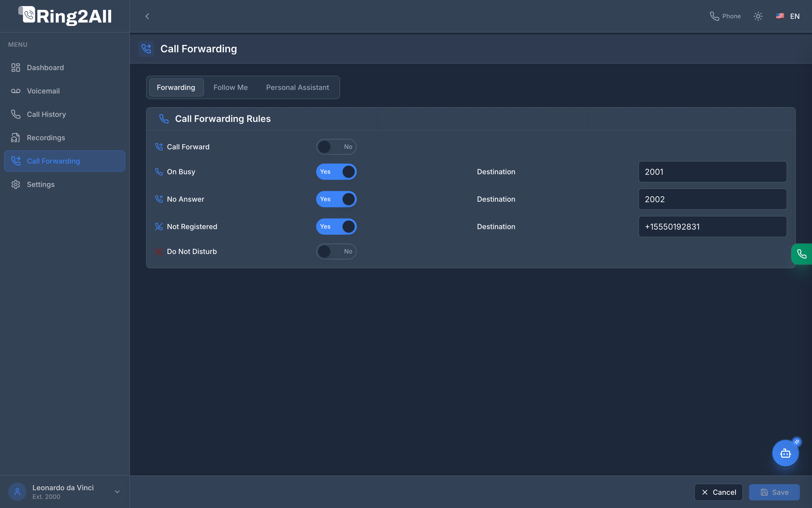
Task: Expand the Leonardo da Vinci user menu chevron
Action: tap(117, 492)
